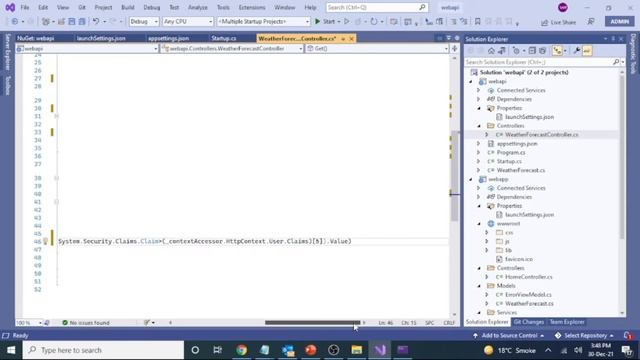Expand HomeController.cs tree node
Screen dimensions: 640x360
[487, 277]
